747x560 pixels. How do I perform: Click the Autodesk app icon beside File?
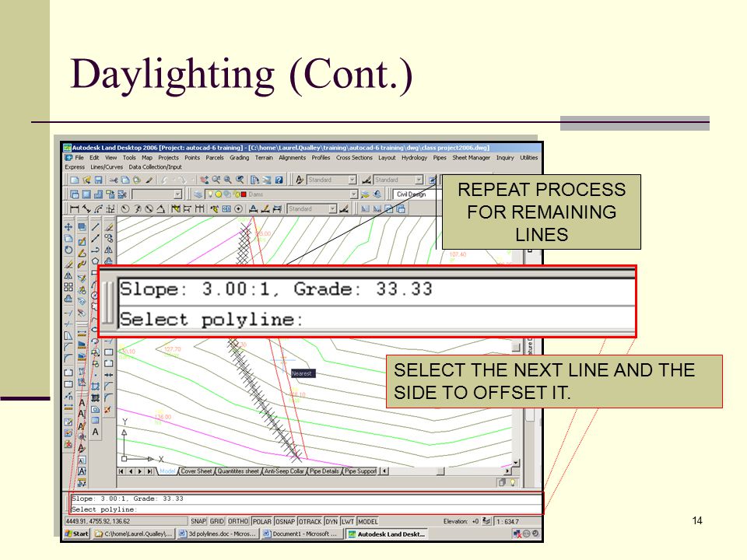(x=68, y=158)
